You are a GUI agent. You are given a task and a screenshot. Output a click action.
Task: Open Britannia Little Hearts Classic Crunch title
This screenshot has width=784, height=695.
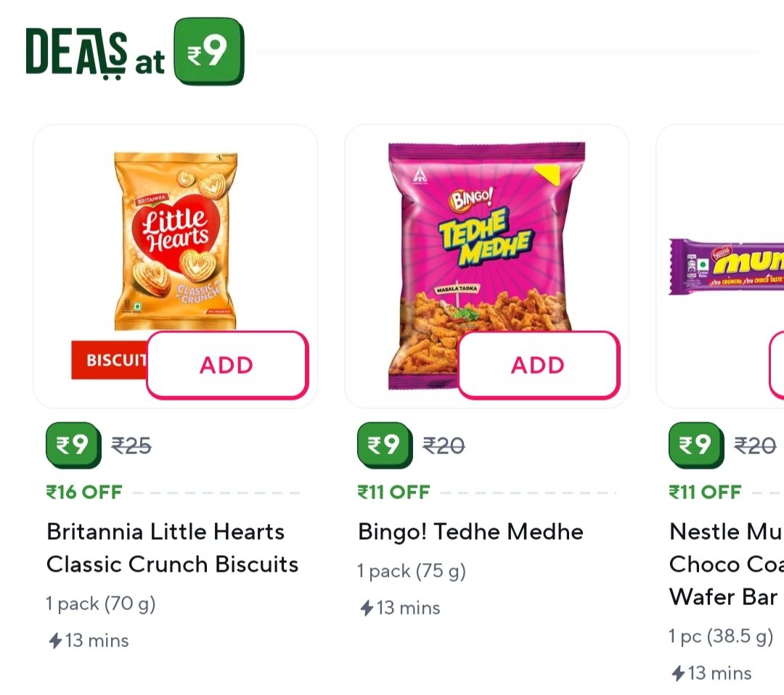(173, 548)
